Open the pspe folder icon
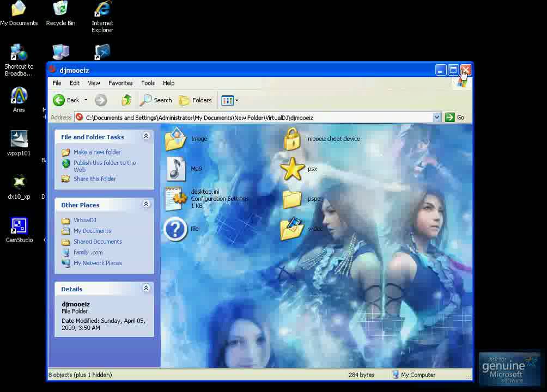Image resolution: width=547 pixels, height=392 pixels. 292,199
